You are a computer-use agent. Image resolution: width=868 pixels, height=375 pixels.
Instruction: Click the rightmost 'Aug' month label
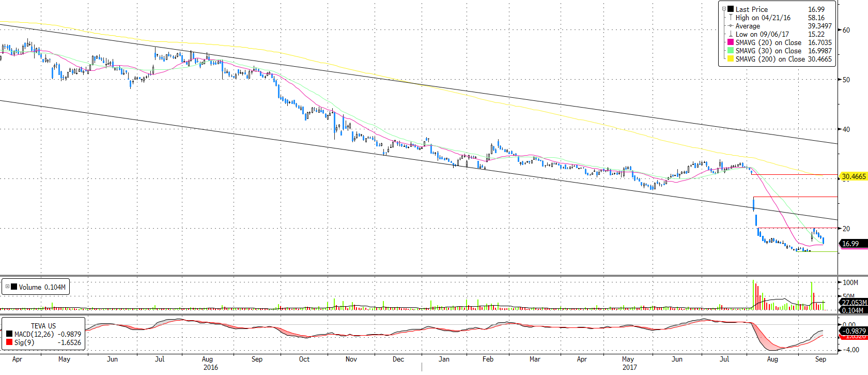(x=772, y=359)
